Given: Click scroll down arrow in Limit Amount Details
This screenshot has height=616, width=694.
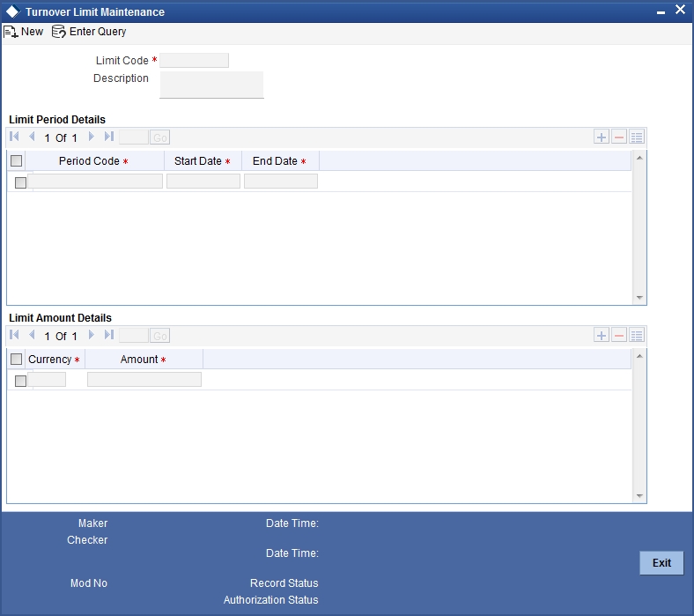Looking at the screenshot, I should click(639, 496).
